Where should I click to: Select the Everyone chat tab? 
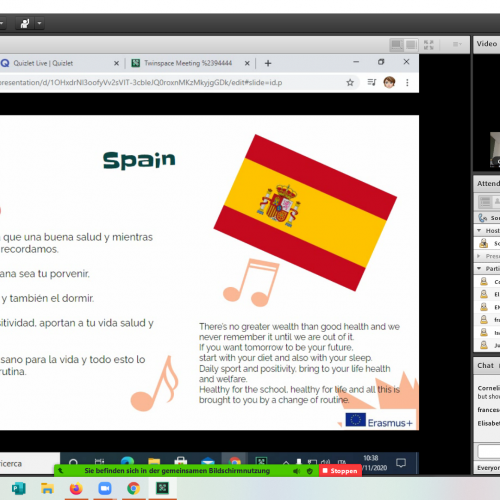(x=488, y=468)
